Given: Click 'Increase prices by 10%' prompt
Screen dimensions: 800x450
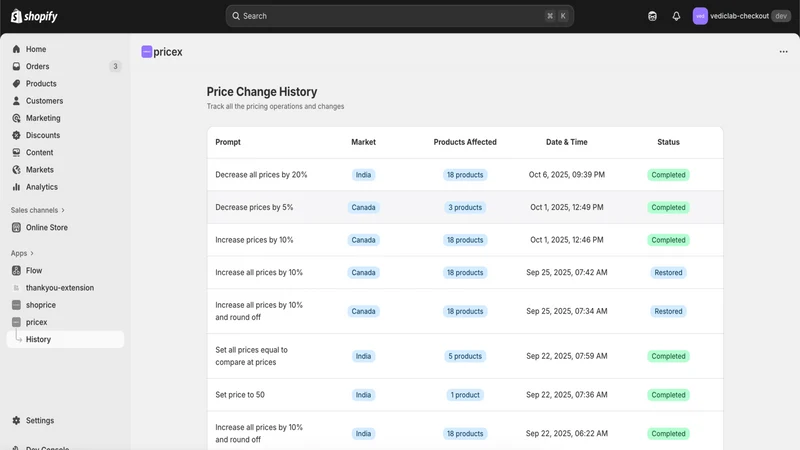Looking at the screenshot, I should [254, 240].
